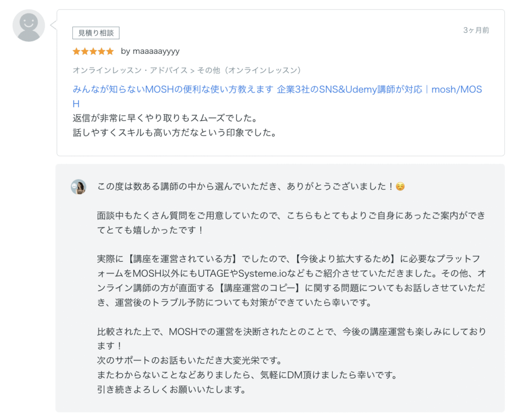Click the review line 返信が非常に早く
The width and height of the screenshot is (515, 420).
click(165, 119)
